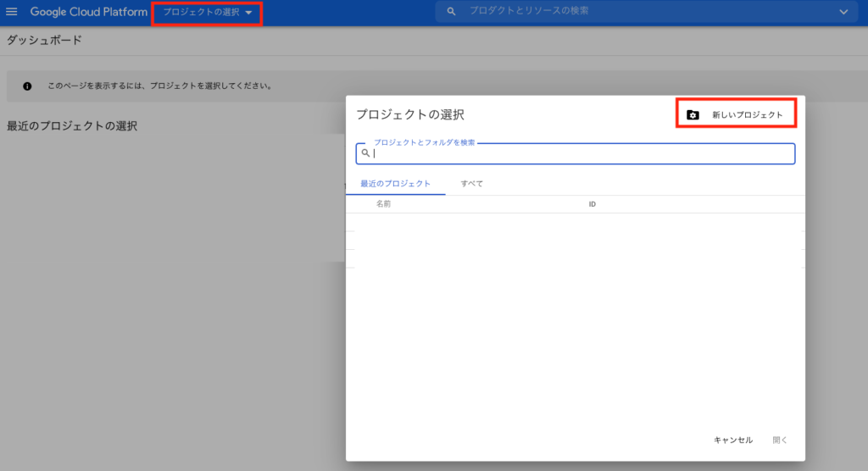Switch to the 最近のプロジェクト tab
The width and height of the screenshot is (868, 471).
point(395,184)
